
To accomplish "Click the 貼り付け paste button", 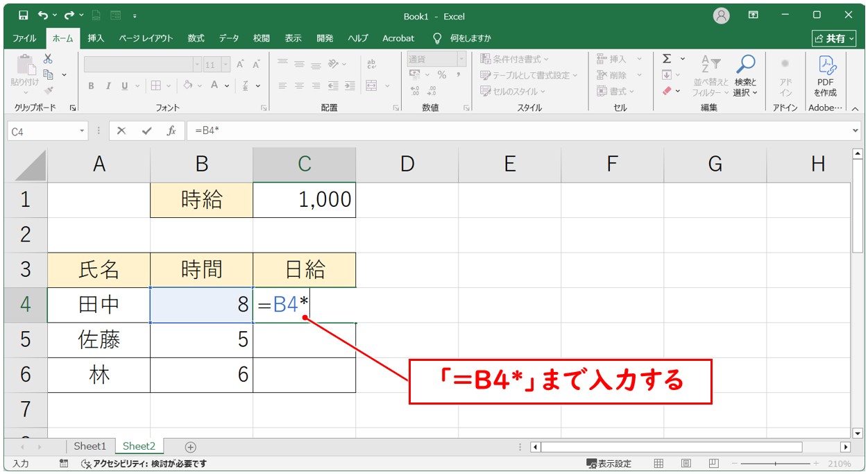I will point(25,75).
